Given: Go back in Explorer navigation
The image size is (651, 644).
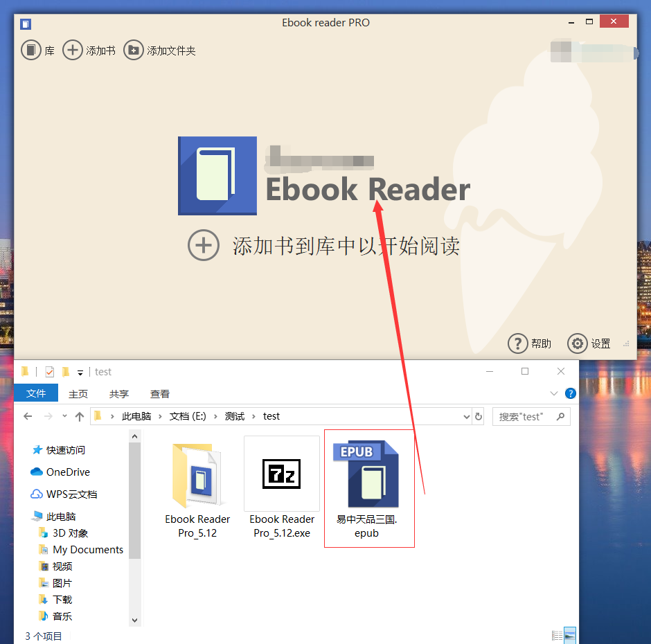Looking at the screenshot, I should click(x=28, y=416).
